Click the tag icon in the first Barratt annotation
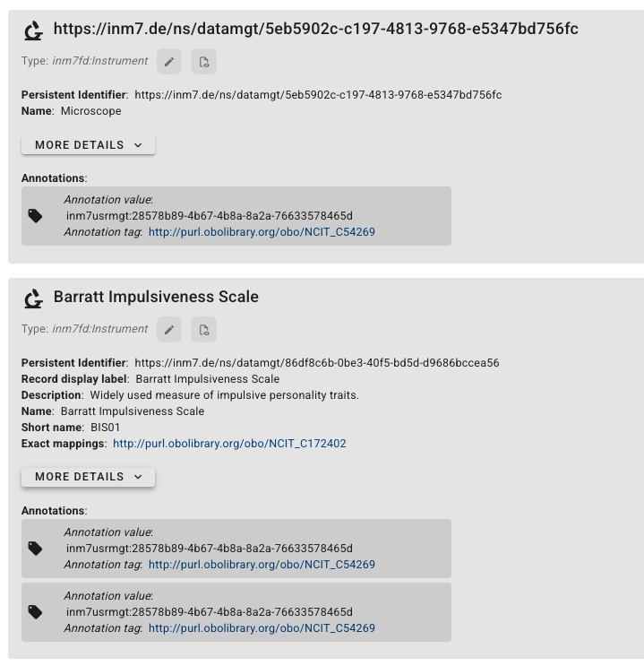The width and height of the screenshot is (644, 666). (x=35, y=549)
